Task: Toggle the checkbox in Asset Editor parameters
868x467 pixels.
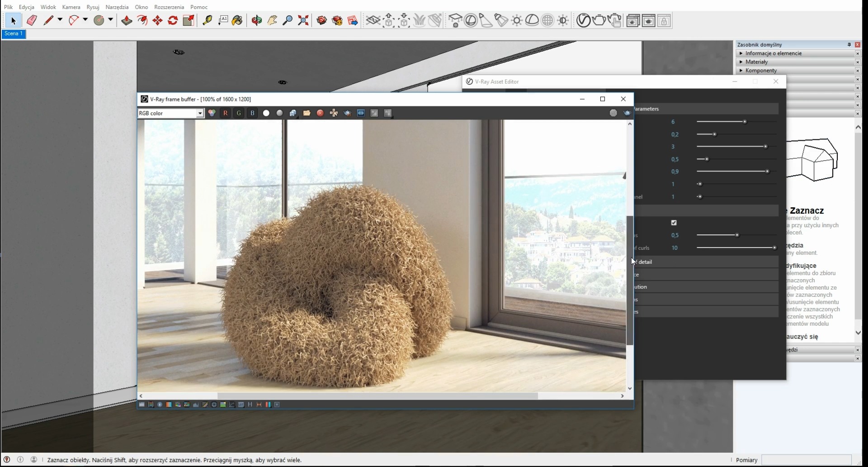Action: [x=674, y=223]
